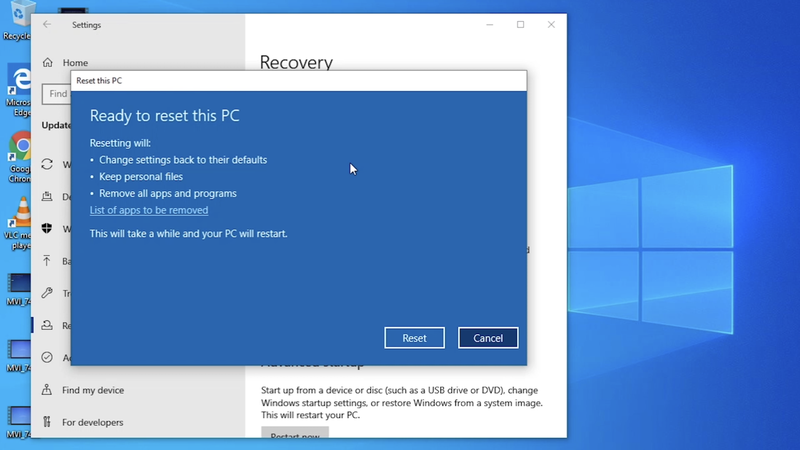Open the Recycle Bin desktop icon
The image size is (800, 450).
[18, 20]
